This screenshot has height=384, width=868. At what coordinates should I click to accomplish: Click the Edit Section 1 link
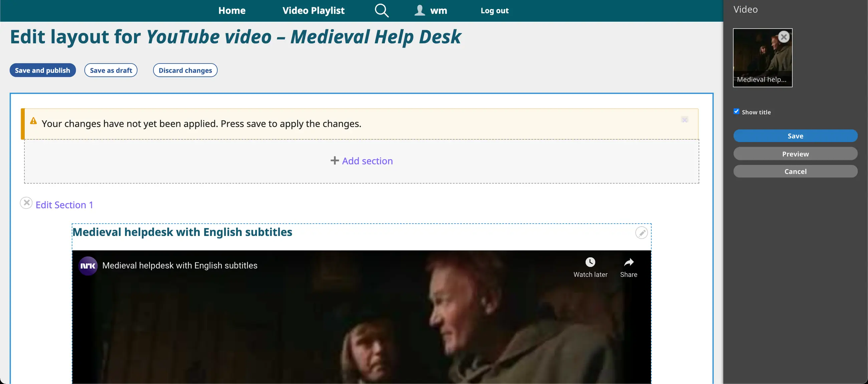click(64, 205)
